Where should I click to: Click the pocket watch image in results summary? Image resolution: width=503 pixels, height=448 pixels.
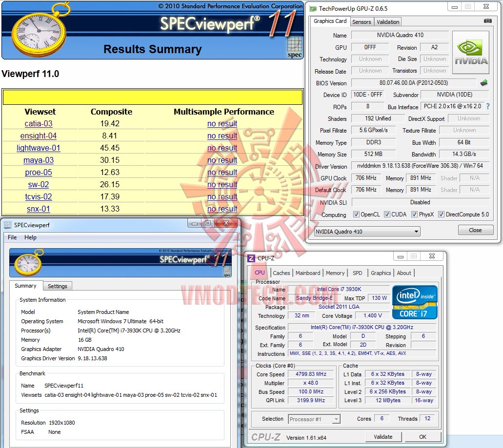click(x=39, y=31)
